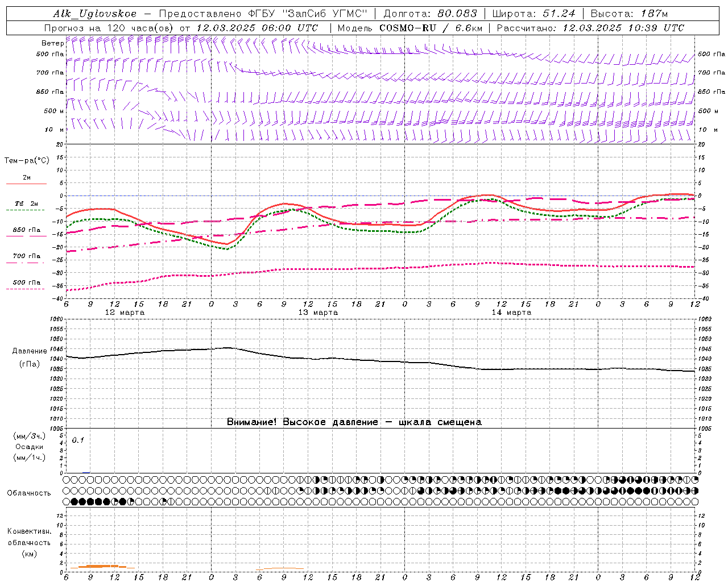Click the station name Alk_Uglovskoe
The image size is (728, 582).
(x=95, y=14)
